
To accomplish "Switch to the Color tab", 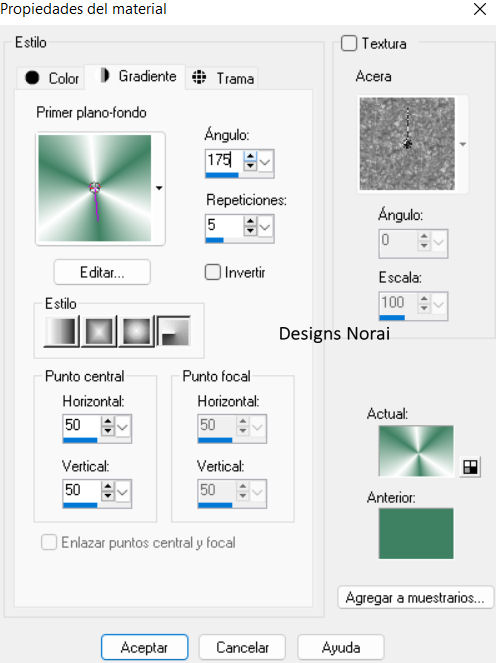I will click(51, 78).
